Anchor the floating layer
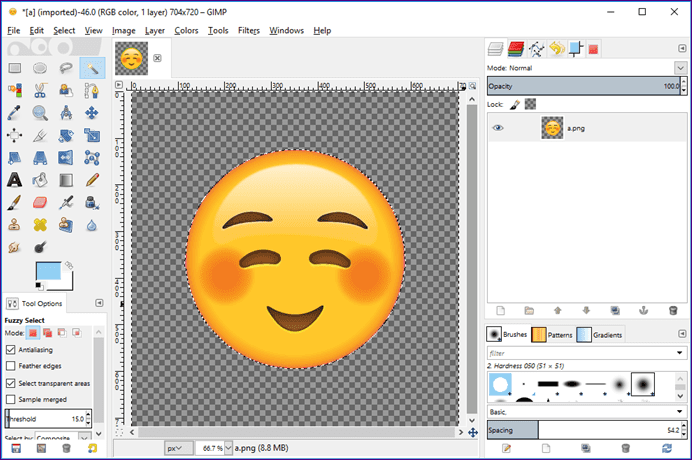The height and width of the screenshot is (460, 692). click(644, 311)
